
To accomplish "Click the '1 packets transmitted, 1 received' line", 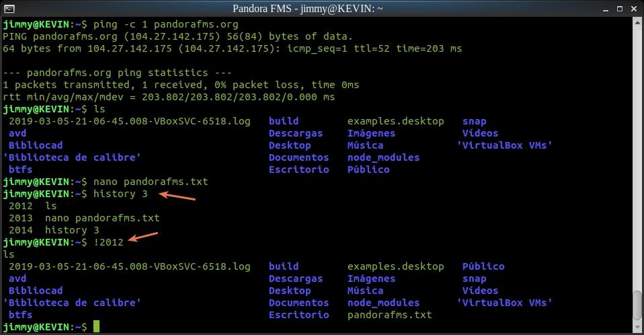I will [x=181, y=85].
